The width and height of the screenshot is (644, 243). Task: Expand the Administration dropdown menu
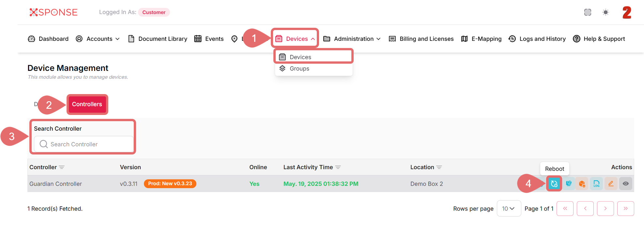click(352, 39)
